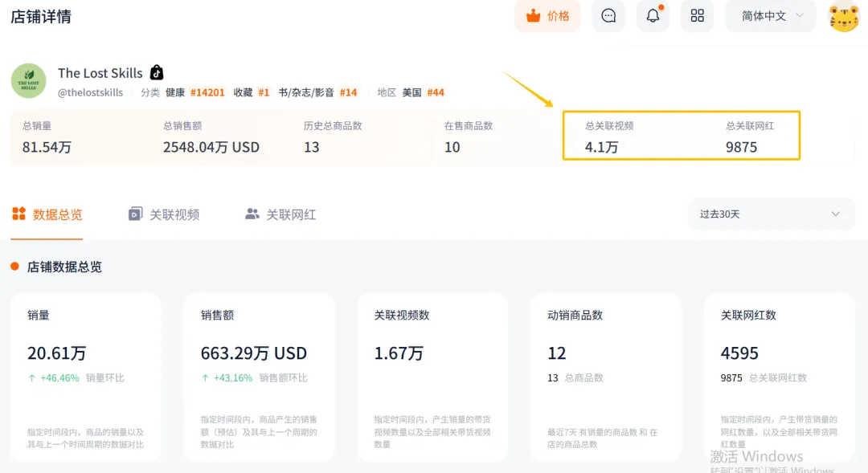Click the 总关联网红 9875 stat

point(751,137)
